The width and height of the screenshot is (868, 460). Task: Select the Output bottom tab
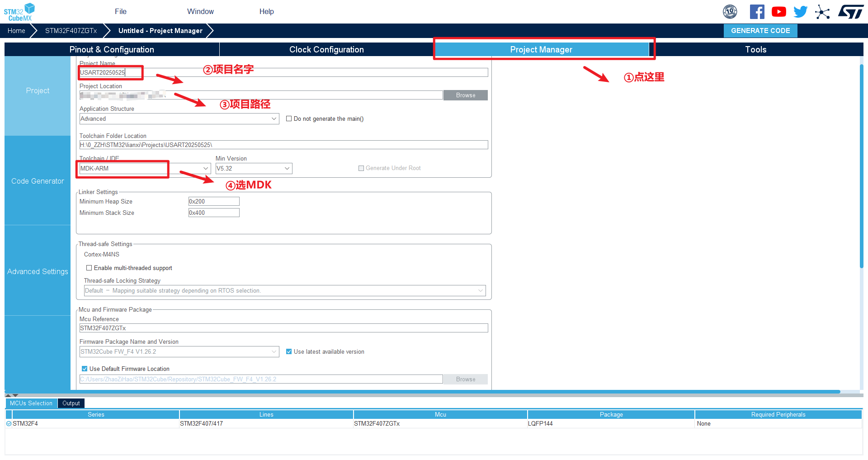(71, 403)
